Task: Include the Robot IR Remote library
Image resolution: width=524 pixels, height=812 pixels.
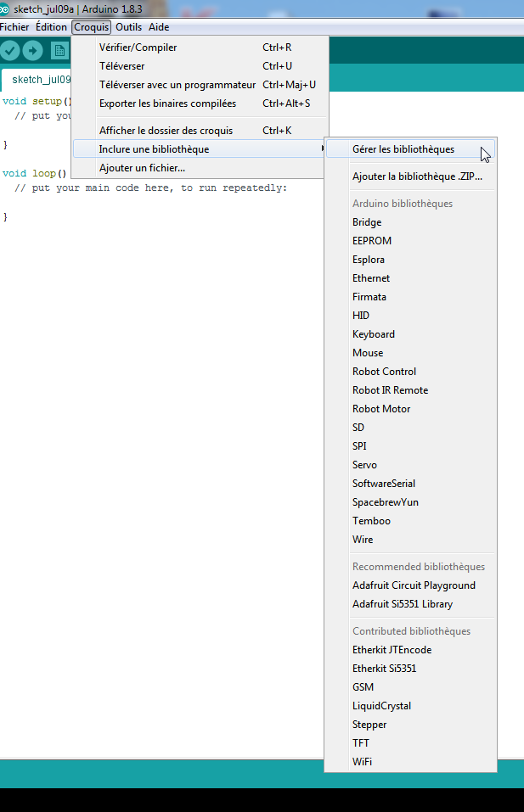Action: 410,390
